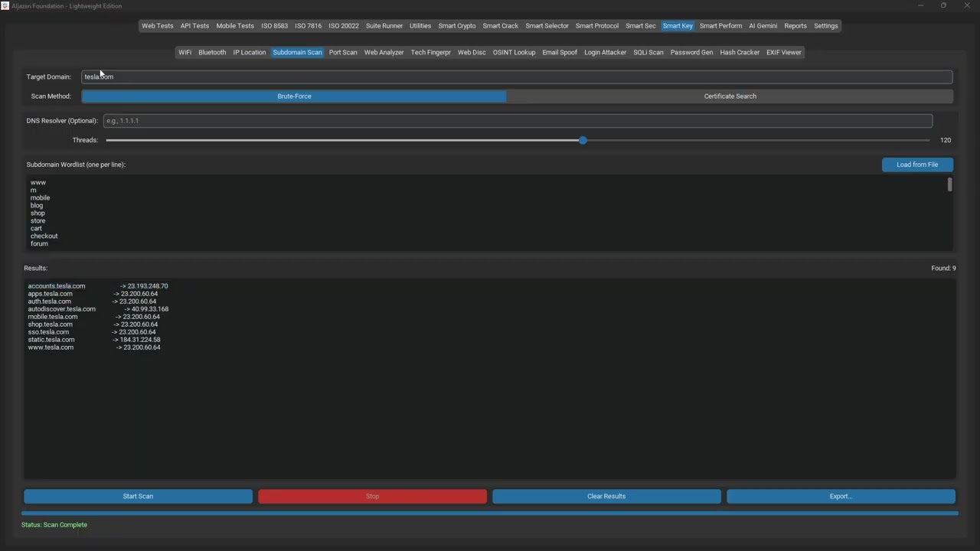Open the Smart Crypto tab
Image resolution: width=980 pixels, height=551 pixels.
(457, 26)
